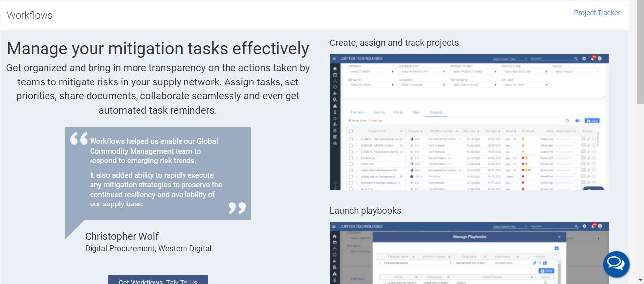Click the settings gear icon in the first screenshot header
Screen dimensions: 644x284
[x=584, y=59]
